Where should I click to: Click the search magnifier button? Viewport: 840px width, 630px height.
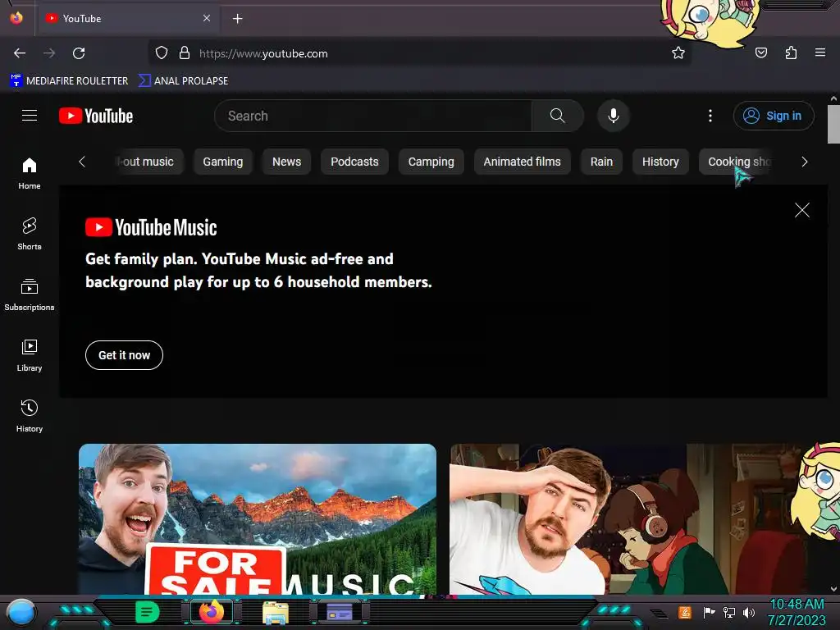click(557, 116)
